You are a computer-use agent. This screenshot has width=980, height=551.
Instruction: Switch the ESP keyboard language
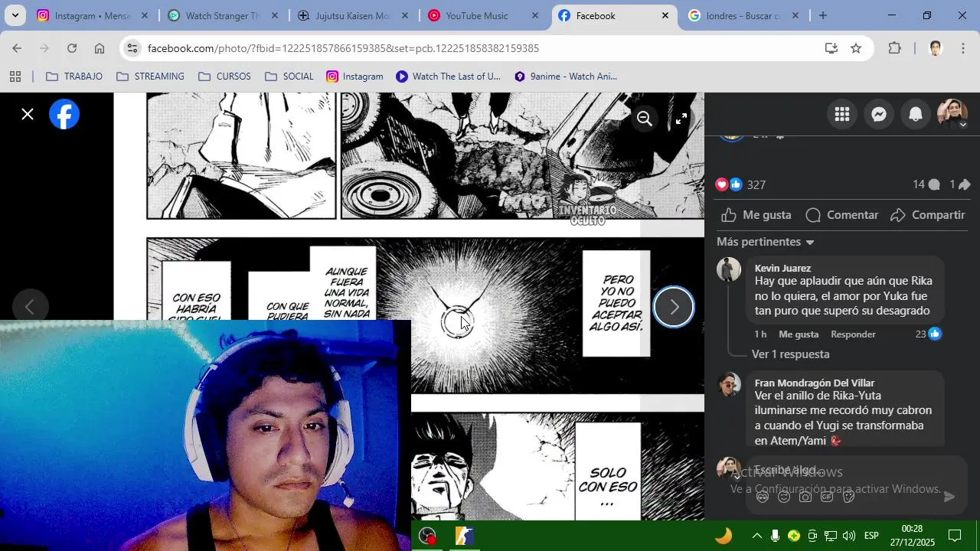(872, 536)
